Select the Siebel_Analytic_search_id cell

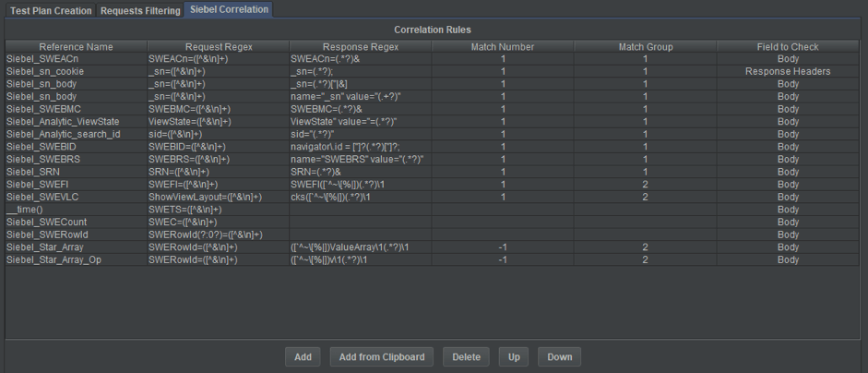[x=77, y=134]
